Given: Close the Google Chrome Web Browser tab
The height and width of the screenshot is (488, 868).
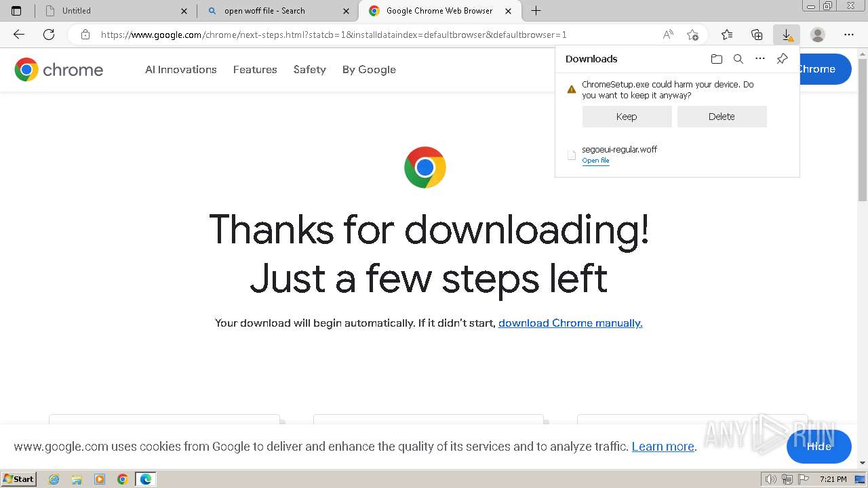Looking at the screenshot, I should point(508,11).
